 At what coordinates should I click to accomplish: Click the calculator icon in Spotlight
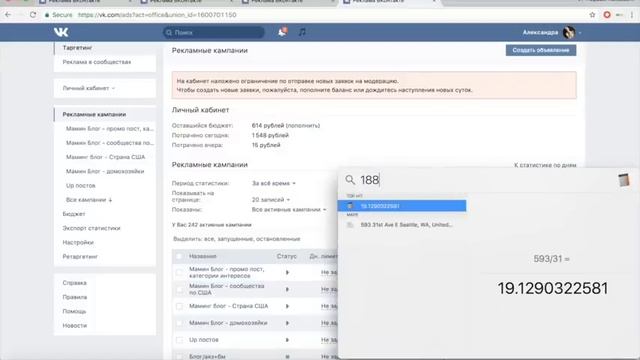coord(623,180)
